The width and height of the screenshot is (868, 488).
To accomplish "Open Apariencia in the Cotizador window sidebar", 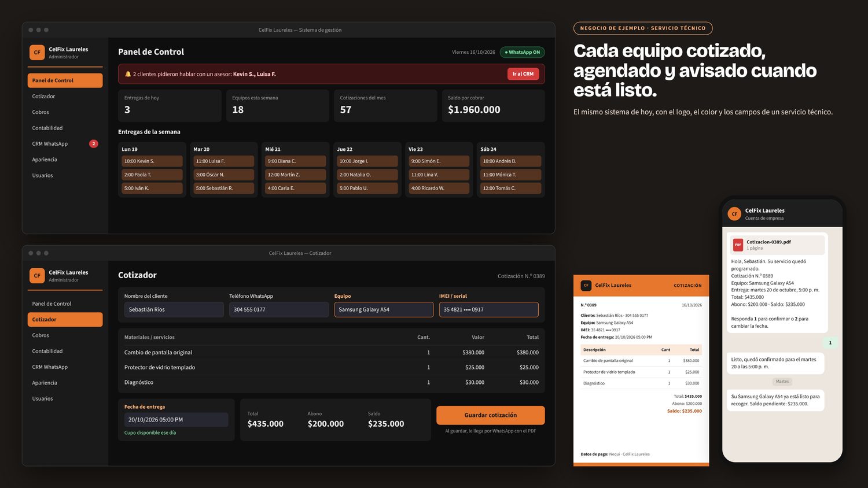I will [65, 383].
